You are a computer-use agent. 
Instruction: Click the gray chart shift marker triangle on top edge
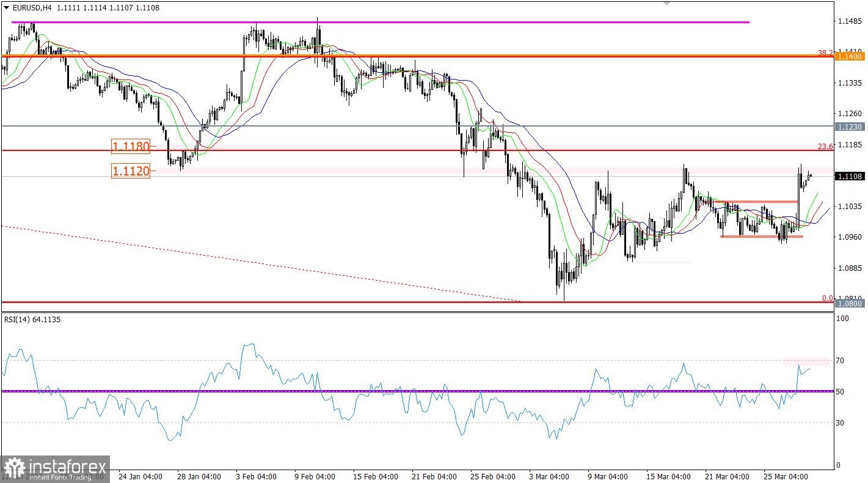[667, 4]
